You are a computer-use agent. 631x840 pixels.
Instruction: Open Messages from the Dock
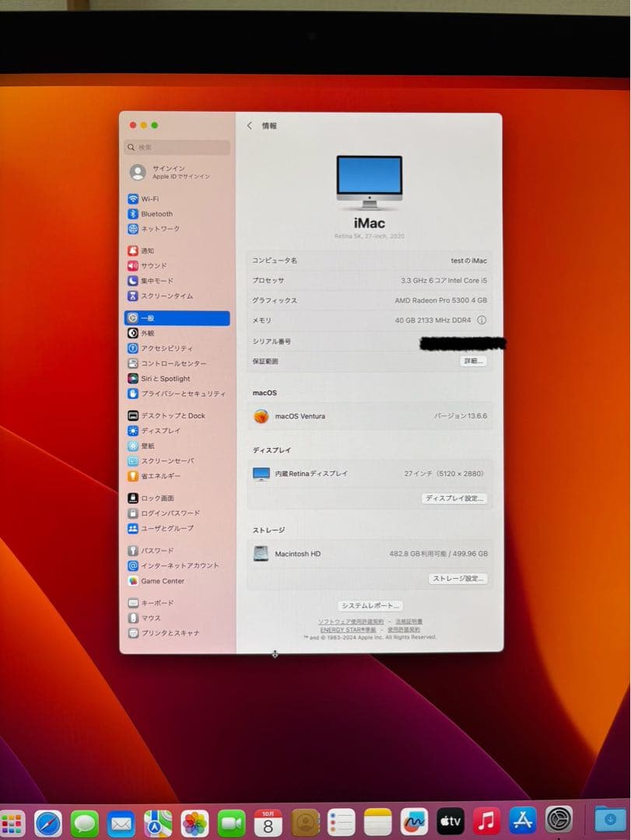85,823
